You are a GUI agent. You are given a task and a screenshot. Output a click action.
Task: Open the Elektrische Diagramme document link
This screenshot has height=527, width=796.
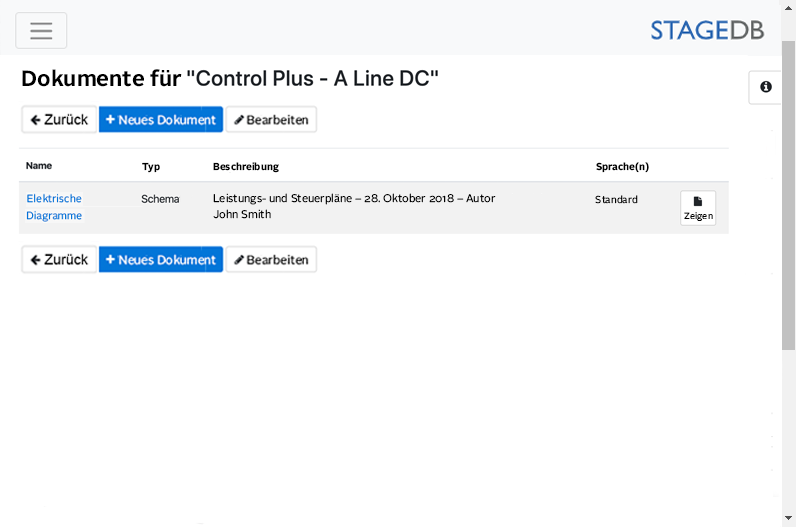pos(54,207)
